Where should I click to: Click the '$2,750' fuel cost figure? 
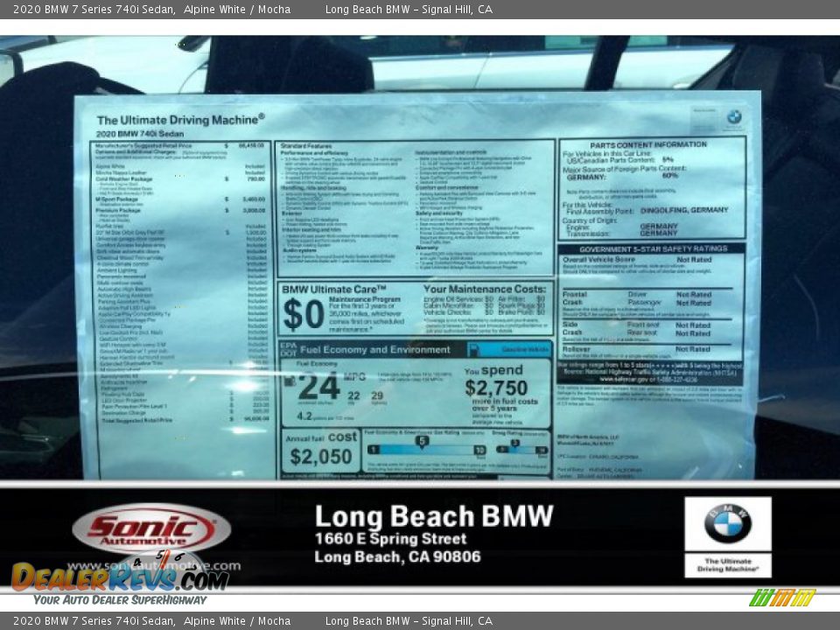(x=496, y=388)
